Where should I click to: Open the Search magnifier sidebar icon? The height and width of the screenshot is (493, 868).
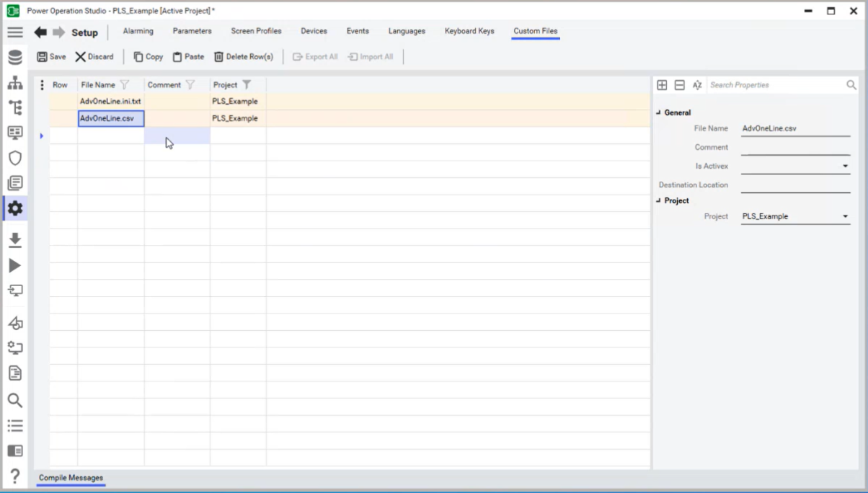(x=14, y=401)
